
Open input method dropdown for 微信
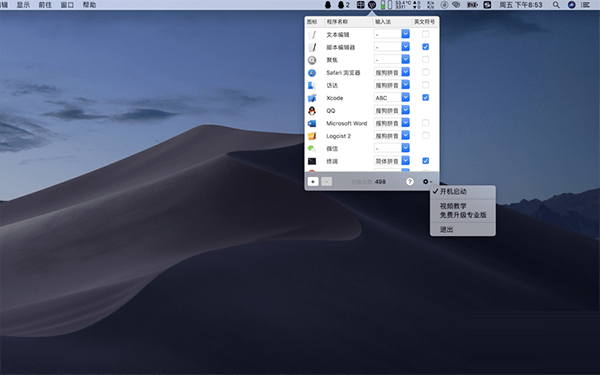pyautogui.click(x=406, y=148)
